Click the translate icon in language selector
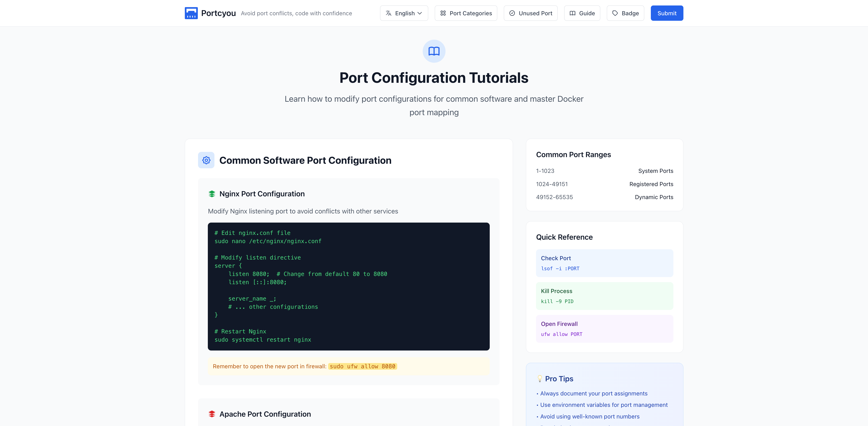The image size is (868, 426). pyautogui.click(x=389, y=13)
